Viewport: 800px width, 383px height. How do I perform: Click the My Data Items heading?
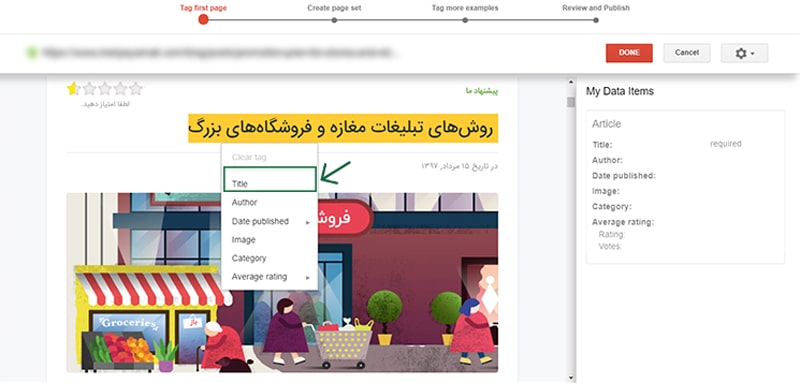point(620,91)
